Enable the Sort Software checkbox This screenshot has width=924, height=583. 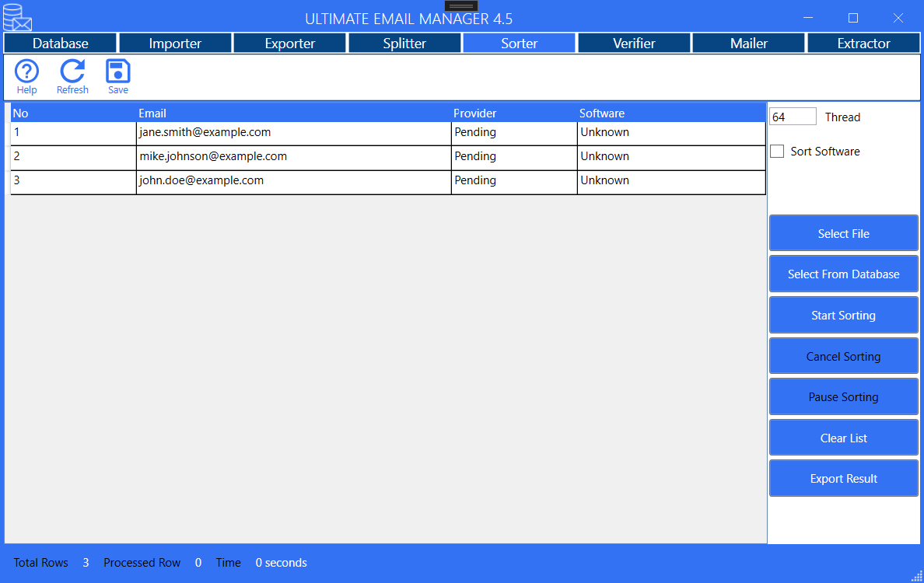coord(777,151)
